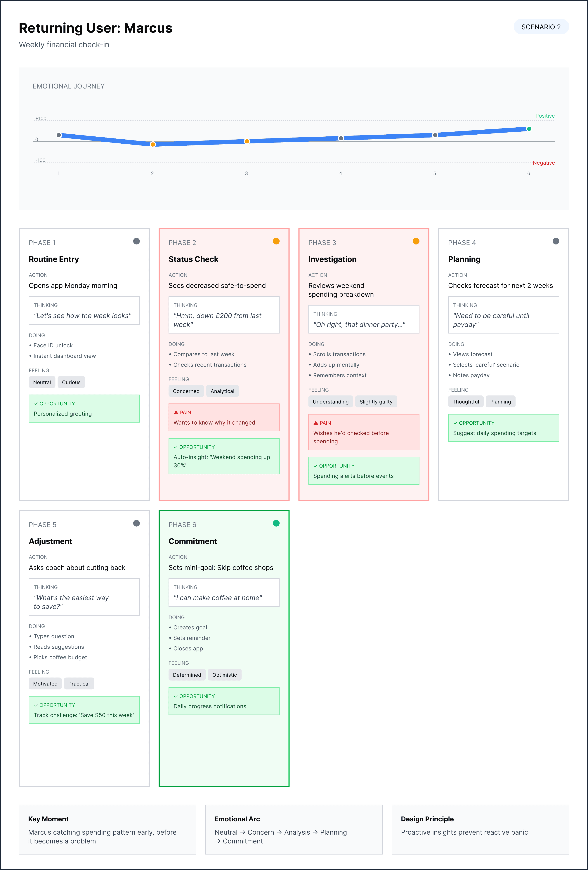Click checkmark icon beside Personalized greeting opportunity

click(x=36, y=404)
